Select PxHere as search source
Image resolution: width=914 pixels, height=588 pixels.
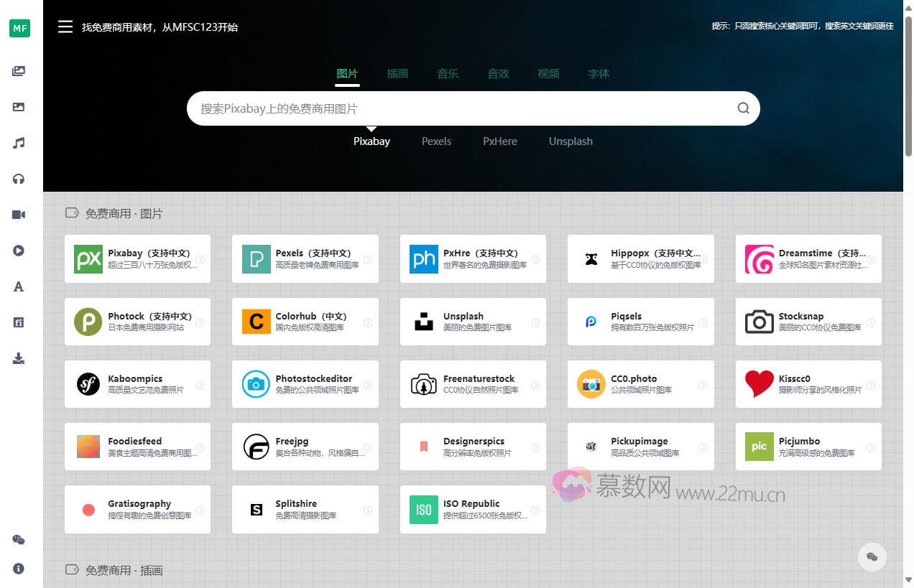[499, 141]
